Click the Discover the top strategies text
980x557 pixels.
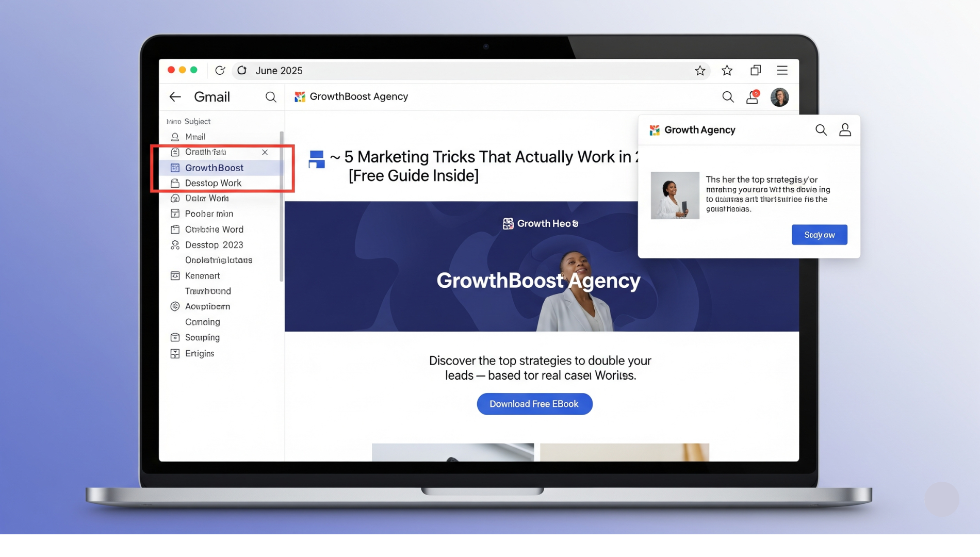(x=540, y=368)
